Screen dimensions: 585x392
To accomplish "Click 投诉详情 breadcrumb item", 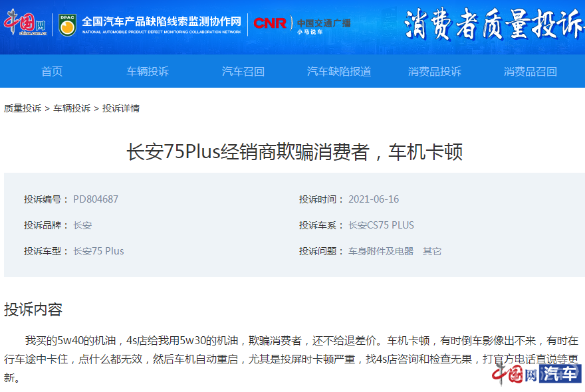I will (121, 108).
